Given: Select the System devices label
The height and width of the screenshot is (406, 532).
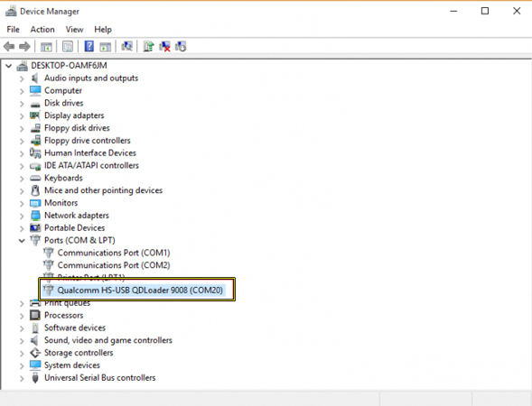Looking at the screenshot, I should (x=72, y=365).
